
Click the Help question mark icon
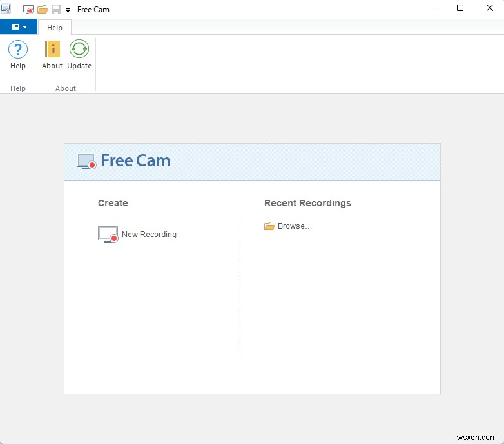click(x=18, y=50)
